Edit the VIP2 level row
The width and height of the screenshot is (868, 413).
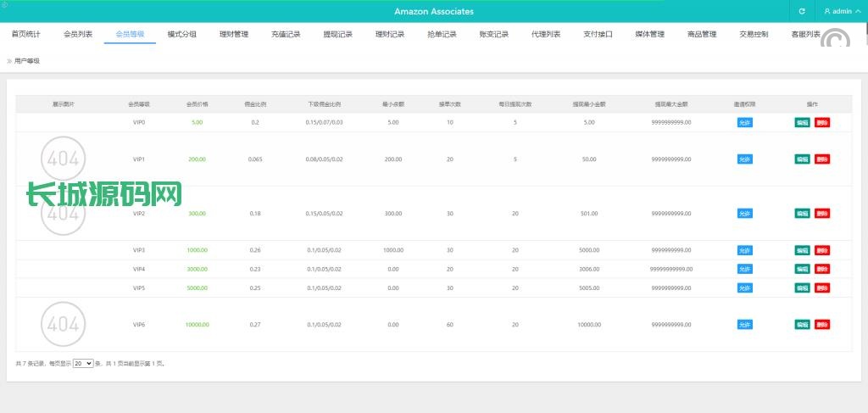802,214
